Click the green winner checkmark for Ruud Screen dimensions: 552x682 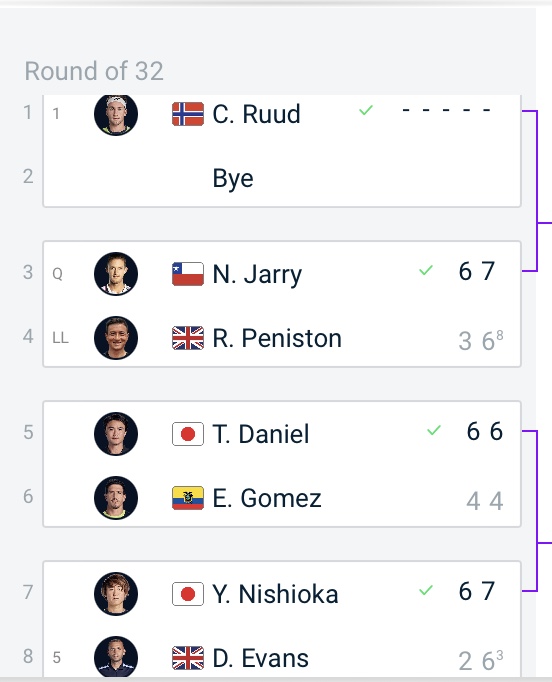366,110
